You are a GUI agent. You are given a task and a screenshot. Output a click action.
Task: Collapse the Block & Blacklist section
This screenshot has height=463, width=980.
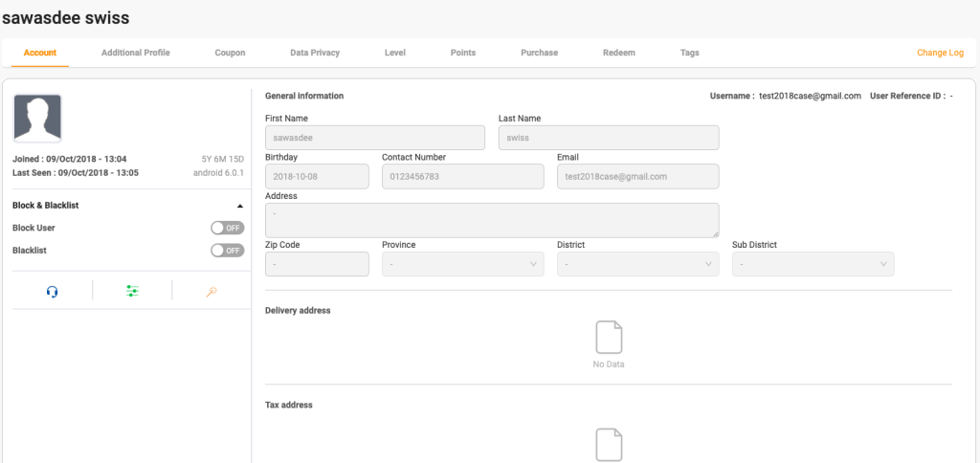click(x=238, y=206)
